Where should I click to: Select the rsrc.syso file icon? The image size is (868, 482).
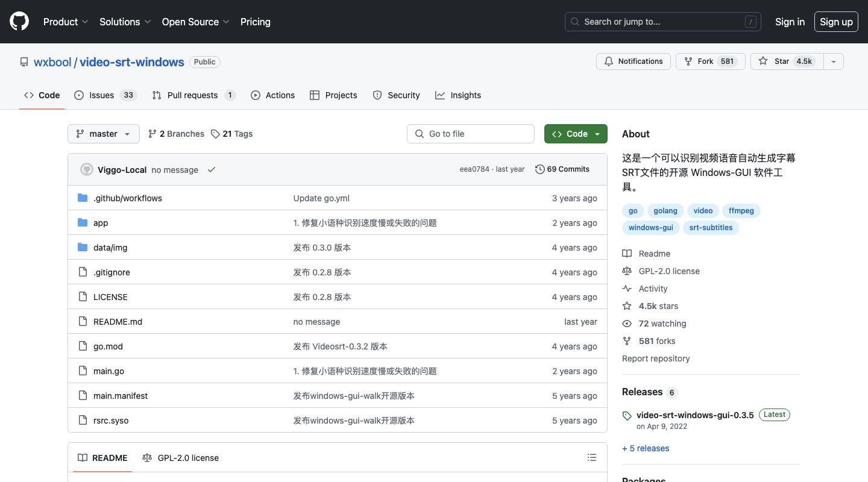83,421
